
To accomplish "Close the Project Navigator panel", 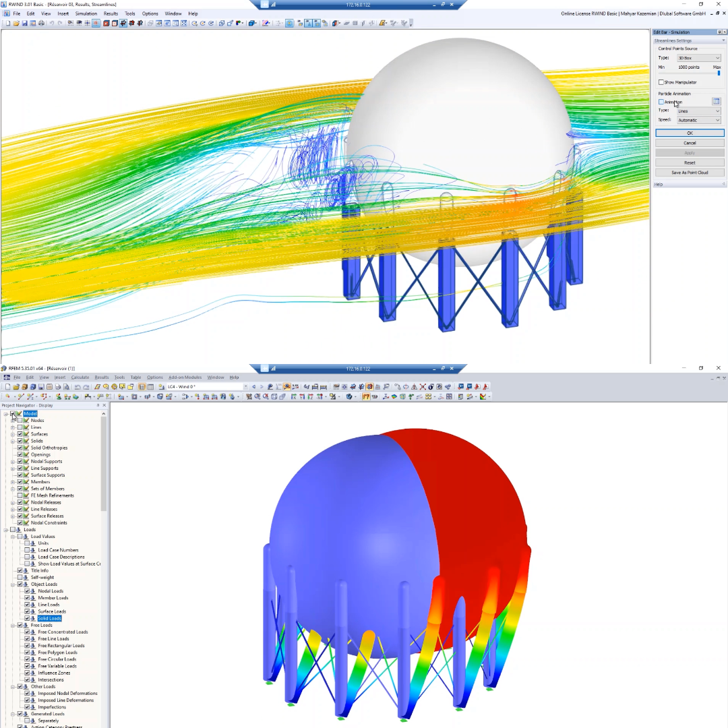I will 104,405.
